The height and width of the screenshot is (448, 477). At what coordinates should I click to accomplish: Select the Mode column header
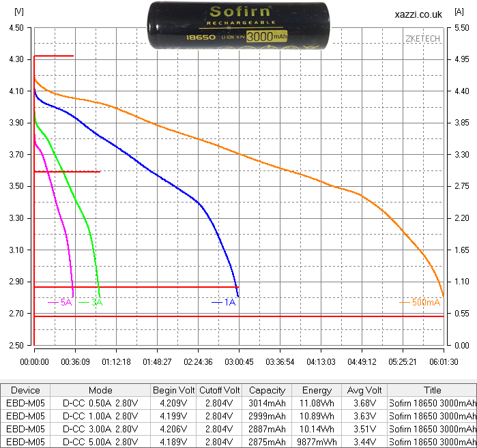pyautogui.click(x=100, y=390)
